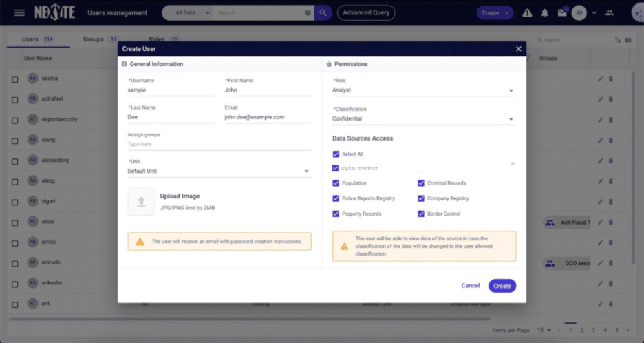Open the Classification dropdown showing Confidential

click(x=424, y=119)
